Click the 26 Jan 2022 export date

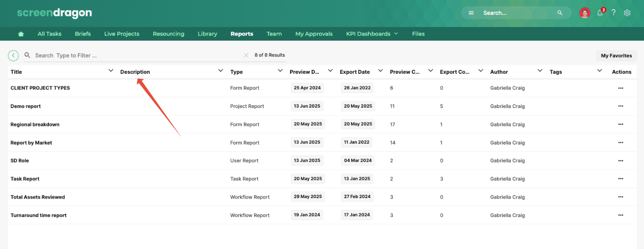point(358,88)
